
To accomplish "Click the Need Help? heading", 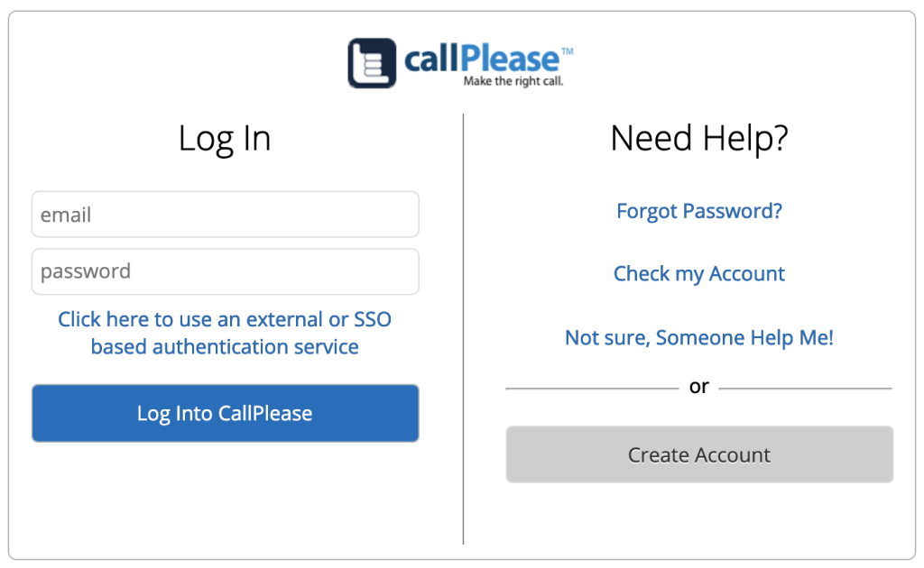I will pyautogui.click(x=699, y=138).
